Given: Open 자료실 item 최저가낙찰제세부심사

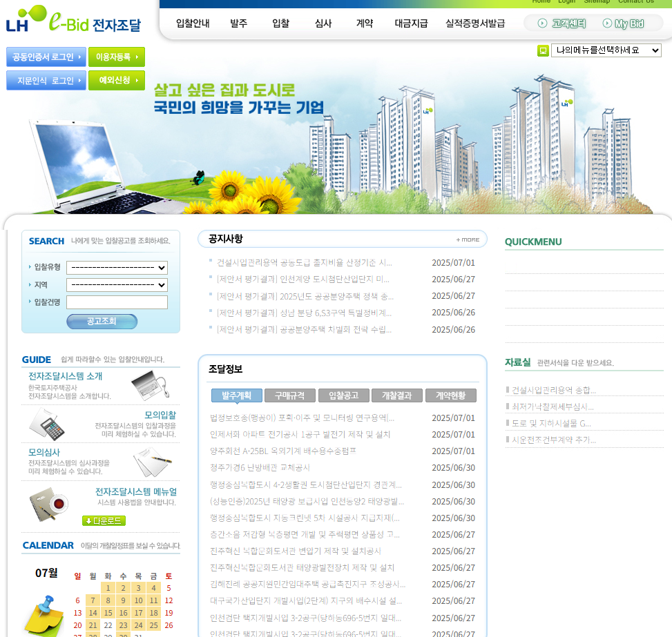Looking at the screenshot, I should tap(553, 406).
